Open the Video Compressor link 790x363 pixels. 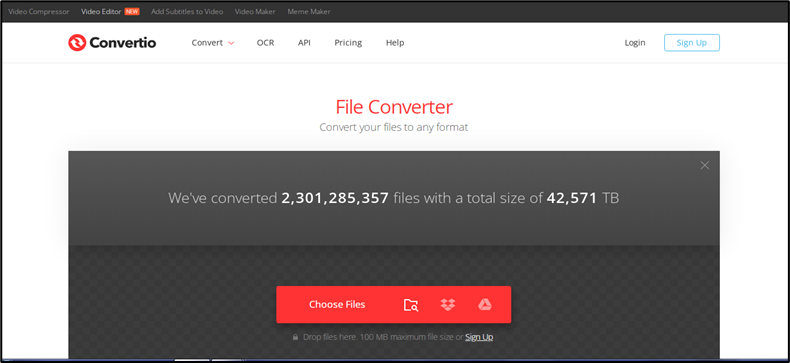pos(39,11)
